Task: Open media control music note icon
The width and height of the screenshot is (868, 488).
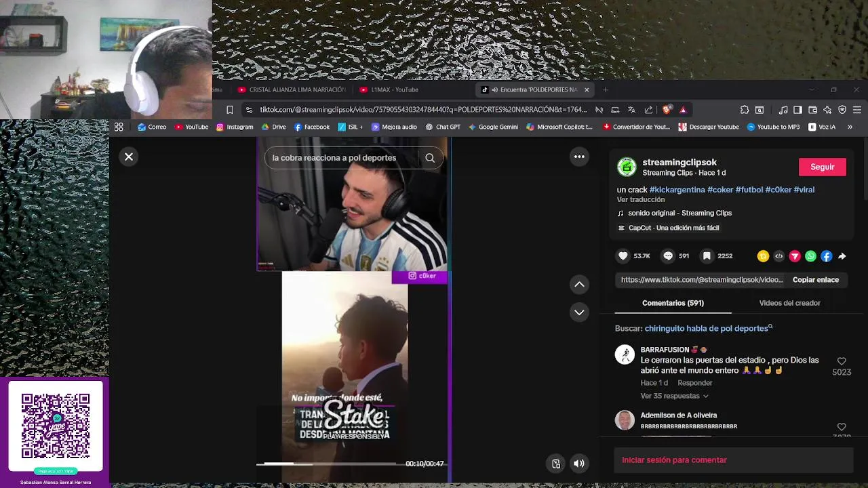Action: click(783, 110)
